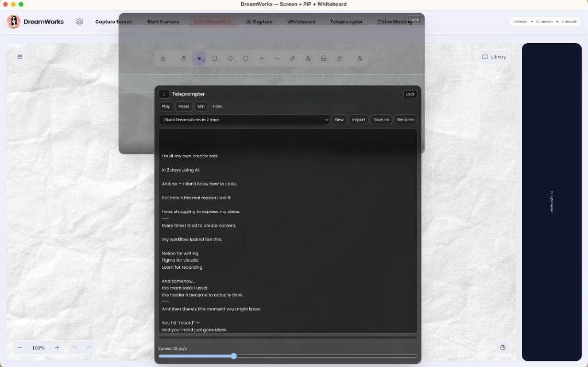Open the More shapes tools menu

[359, 59]
